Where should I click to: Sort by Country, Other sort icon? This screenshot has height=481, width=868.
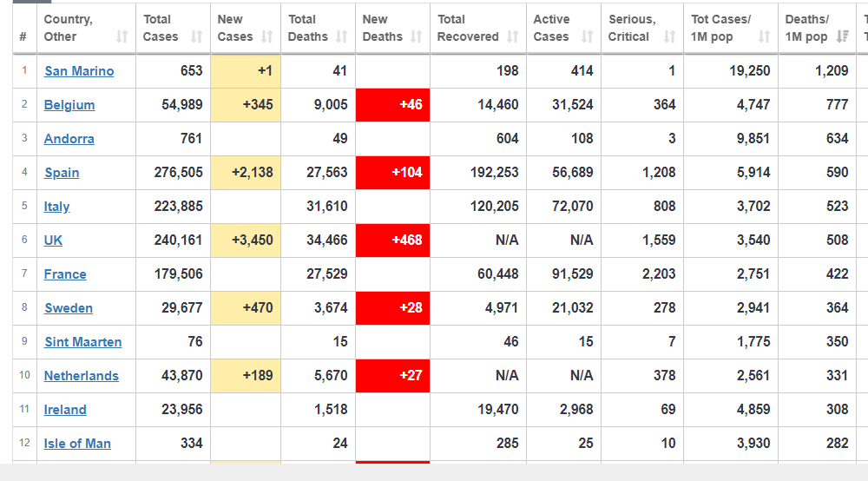tap(122, 36)
